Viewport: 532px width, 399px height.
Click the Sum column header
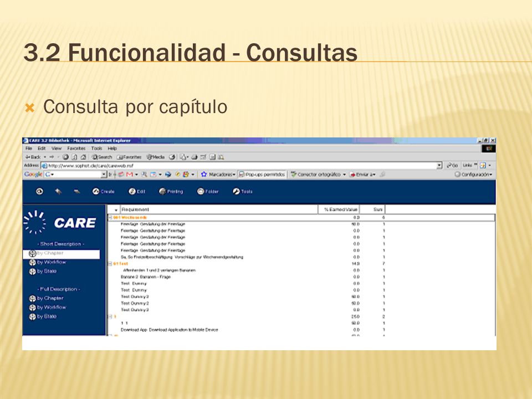[x=372, y=209]
